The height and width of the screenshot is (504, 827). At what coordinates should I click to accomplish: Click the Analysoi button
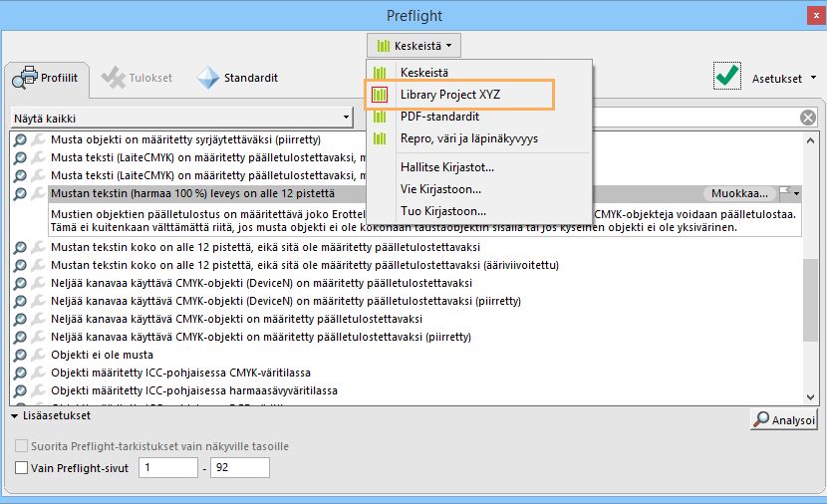pyautogui.click(x=784, y=419)
